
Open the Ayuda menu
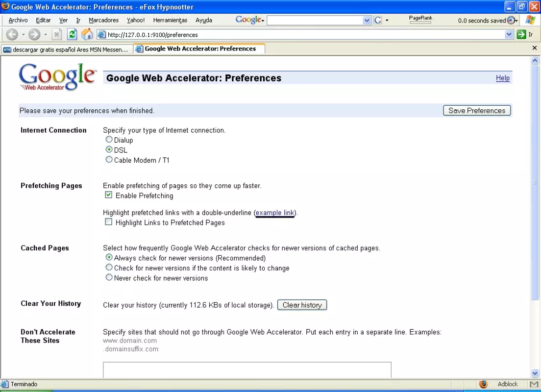point(203,21)
